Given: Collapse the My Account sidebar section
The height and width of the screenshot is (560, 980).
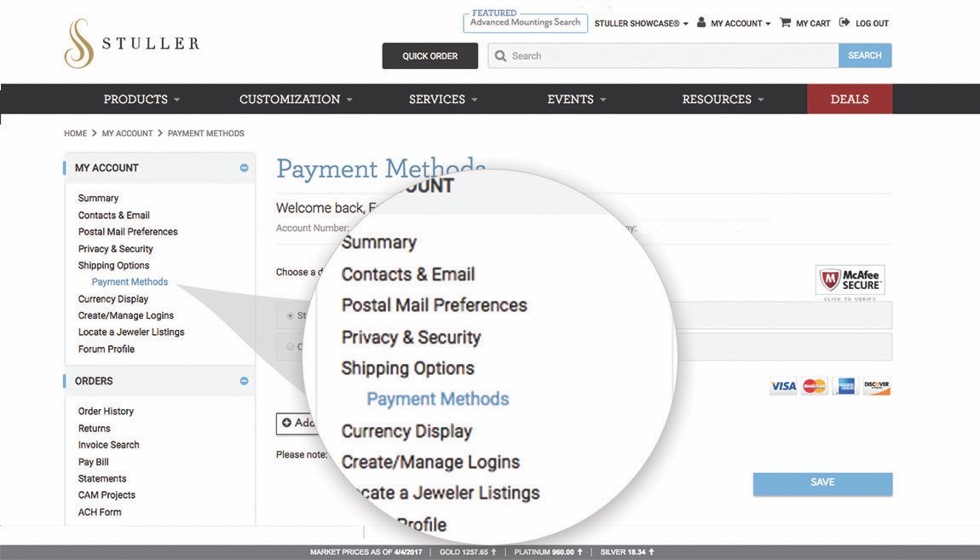Looking at the screenshot, I should (x=244, y=168).
